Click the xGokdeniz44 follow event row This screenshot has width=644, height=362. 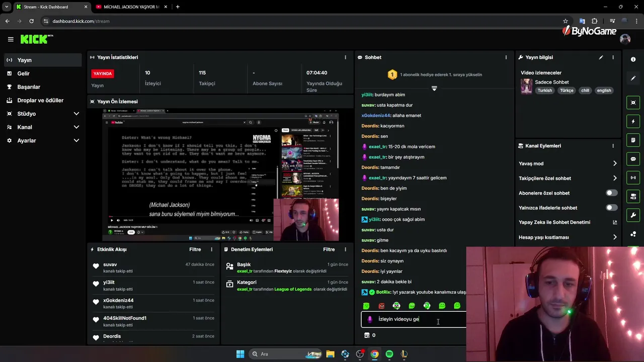click(153, 304)
